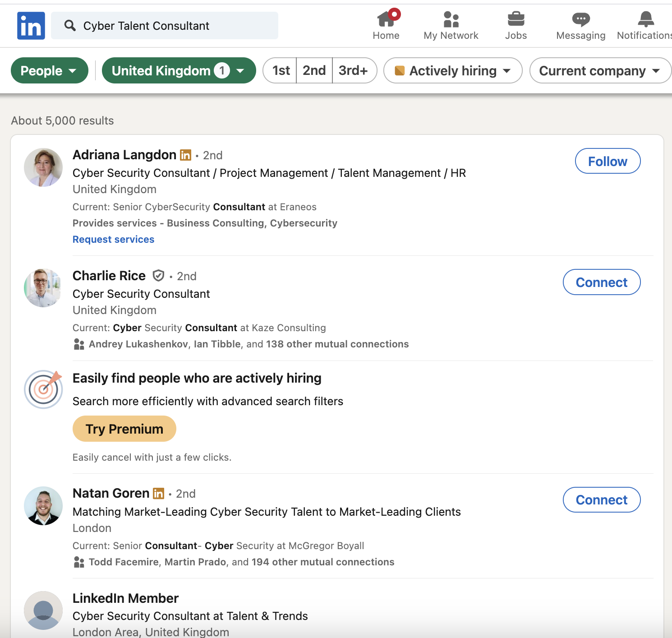Screen dimensions: 672x638
Task: Click 'Matching Market-Leading Cyber Security Talent' headline
Action: [267, 512]
